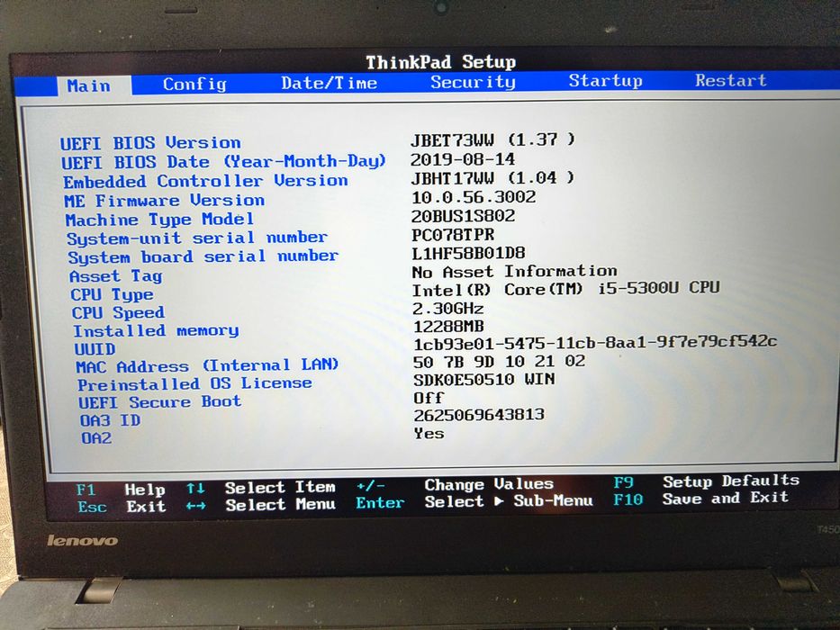The height and width of the screenshot is (630, 840).
Task: Select the No Asset Information value
Action: point(515,271)
